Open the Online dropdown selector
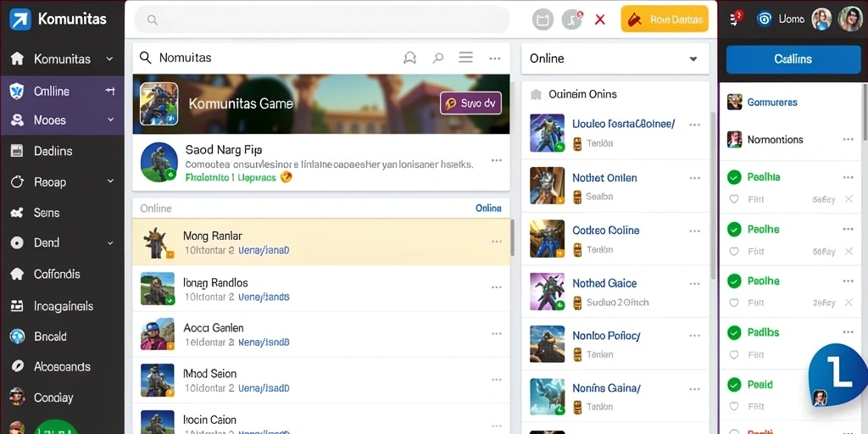The height and width of the screenshot is (434, 868). (x=615, y=58)
